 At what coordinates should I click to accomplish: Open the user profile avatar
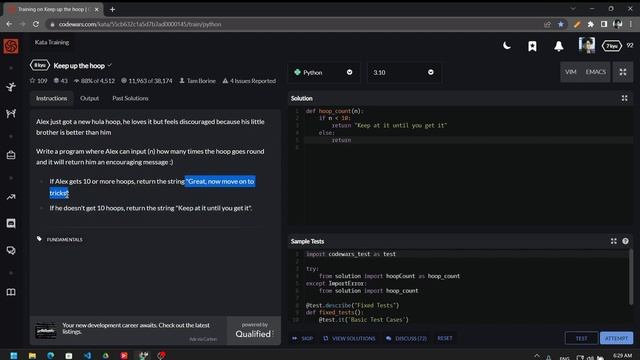click(587, 45)
